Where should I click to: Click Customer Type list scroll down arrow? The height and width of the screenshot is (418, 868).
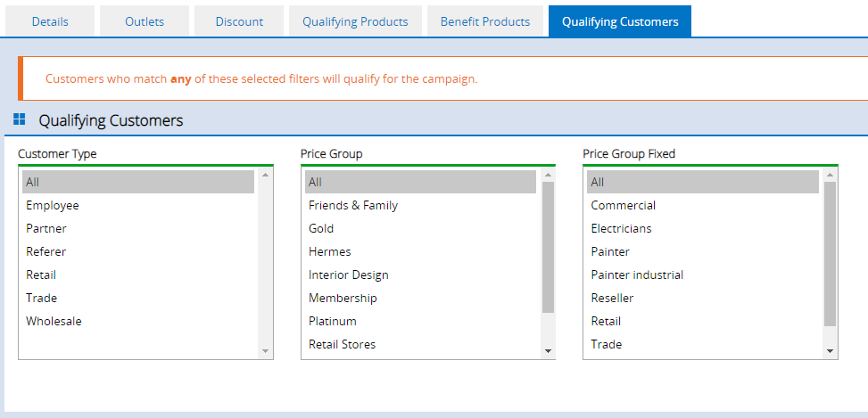[265, 350]
